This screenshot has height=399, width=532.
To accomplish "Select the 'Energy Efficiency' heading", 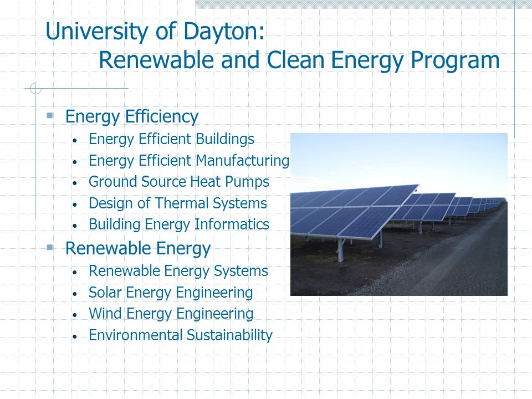I will (132, 117).
